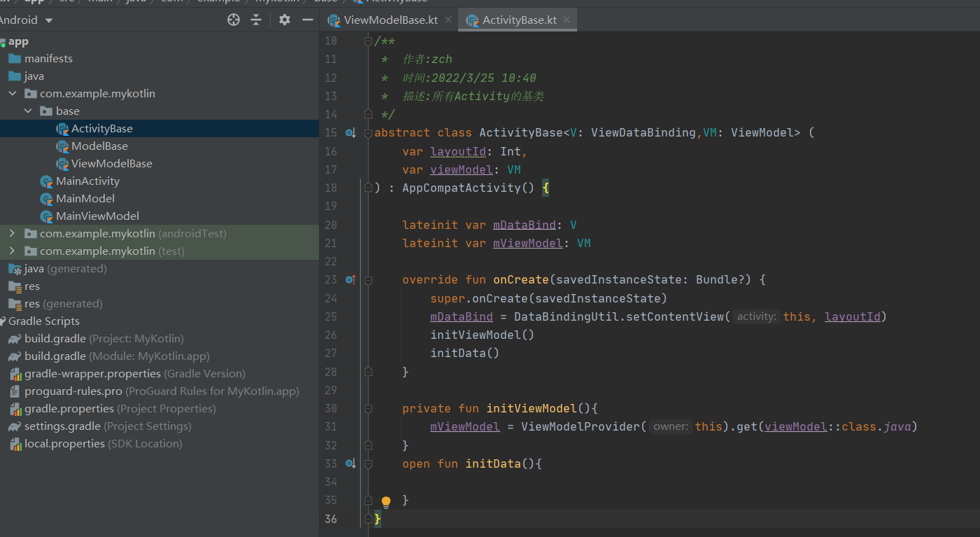Open MainViewModel from the project tree

point(98,216)
